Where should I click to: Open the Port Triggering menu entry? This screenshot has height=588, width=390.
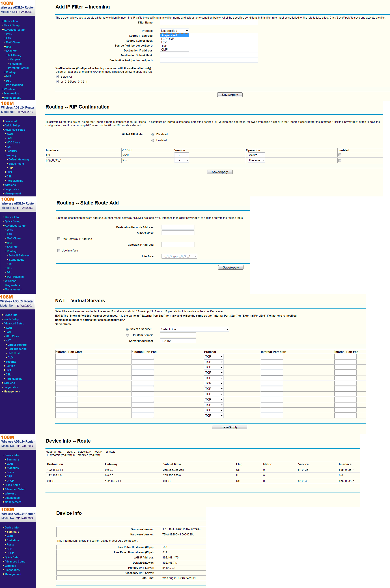(17, 349)
